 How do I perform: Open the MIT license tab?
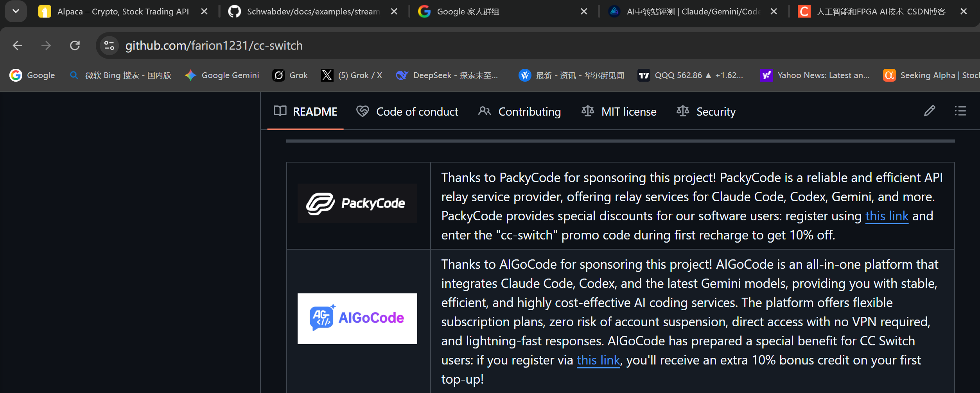619,112
